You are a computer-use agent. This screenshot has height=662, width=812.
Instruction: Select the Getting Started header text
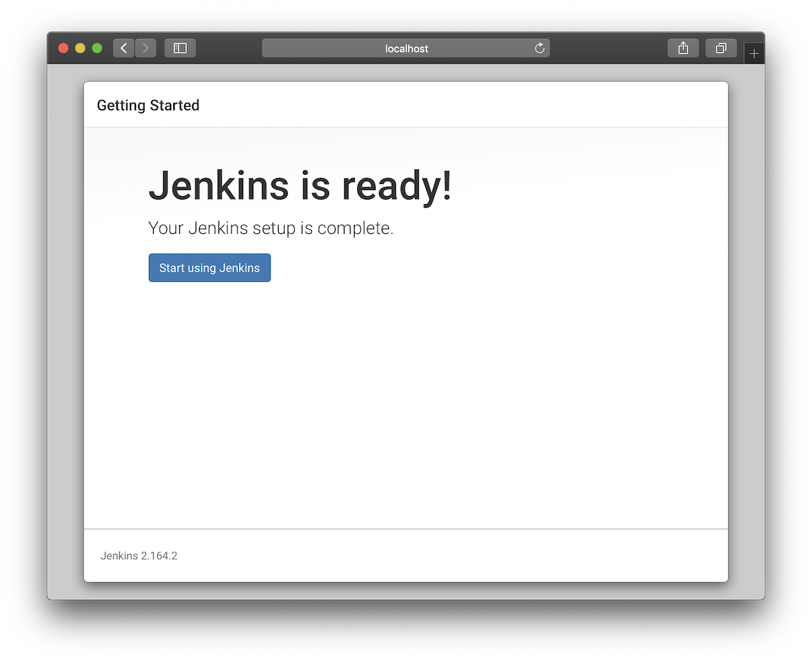tap(148, 105)
